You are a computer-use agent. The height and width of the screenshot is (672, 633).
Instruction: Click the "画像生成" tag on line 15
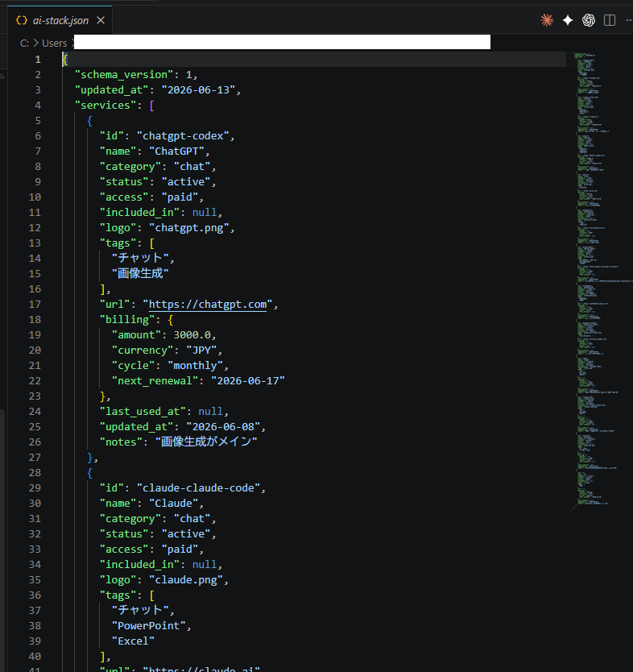point(140,273)
